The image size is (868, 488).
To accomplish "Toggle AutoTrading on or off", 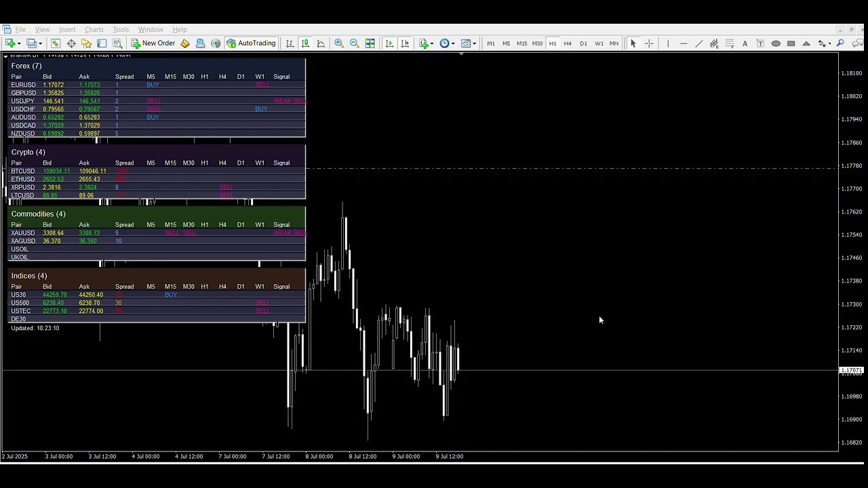I will [251, 43].
